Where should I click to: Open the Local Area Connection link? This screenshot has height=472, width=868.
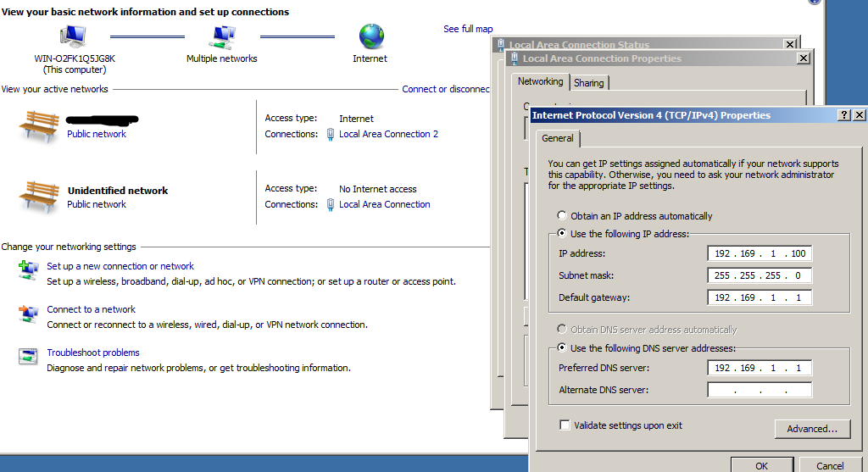coord(384,204)
